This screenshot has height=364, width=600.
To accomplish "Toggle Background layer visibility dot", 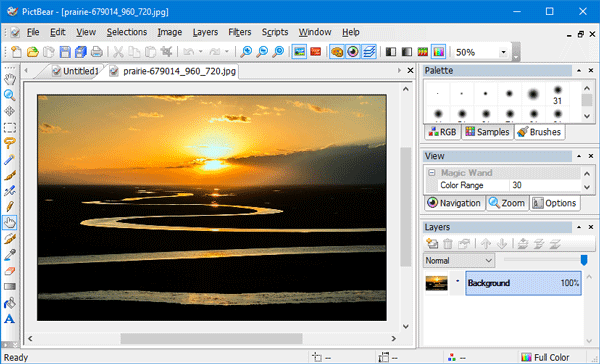I will click(457, 281).
